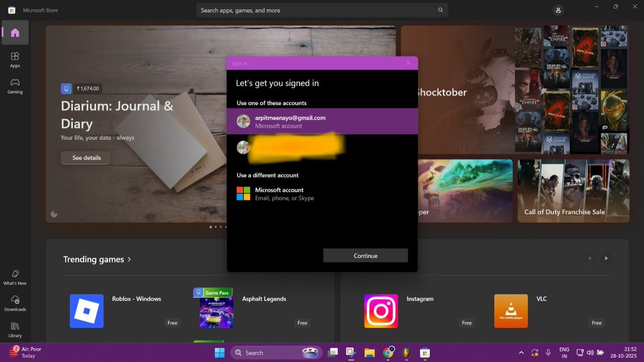Click the battery icon in system tray
Image resolution: width=644 pixels, height=362 pixels.
[x=601, y=352]
